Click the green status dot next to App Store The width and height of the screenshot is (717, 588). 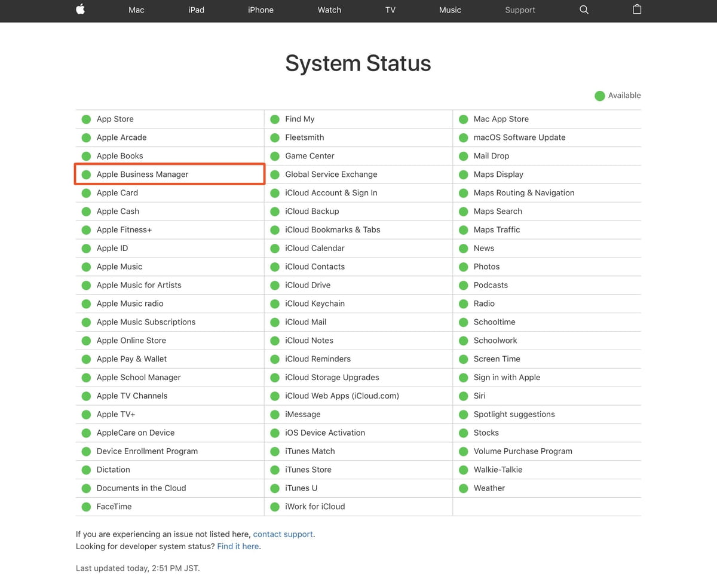pyautogui.click(x=86, y=119)
